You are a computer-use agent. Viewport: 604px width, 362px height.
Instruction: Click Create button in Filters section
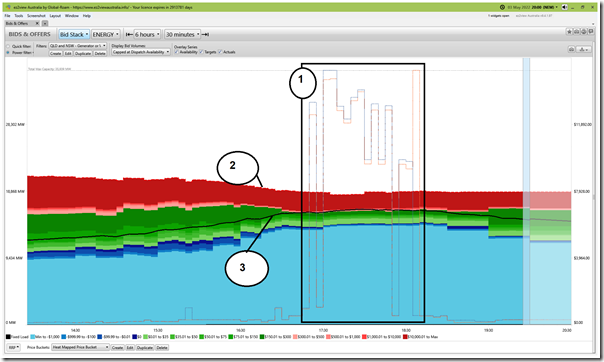[x=55, y=53]
